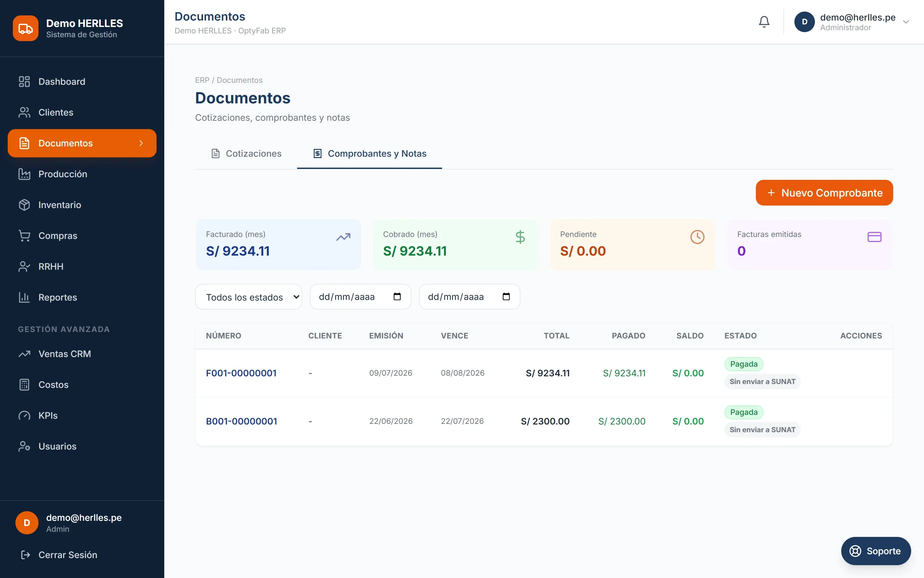924x578 pixels.
Task: Click the Facturado (mes) summary card
Action: point(278,245)
